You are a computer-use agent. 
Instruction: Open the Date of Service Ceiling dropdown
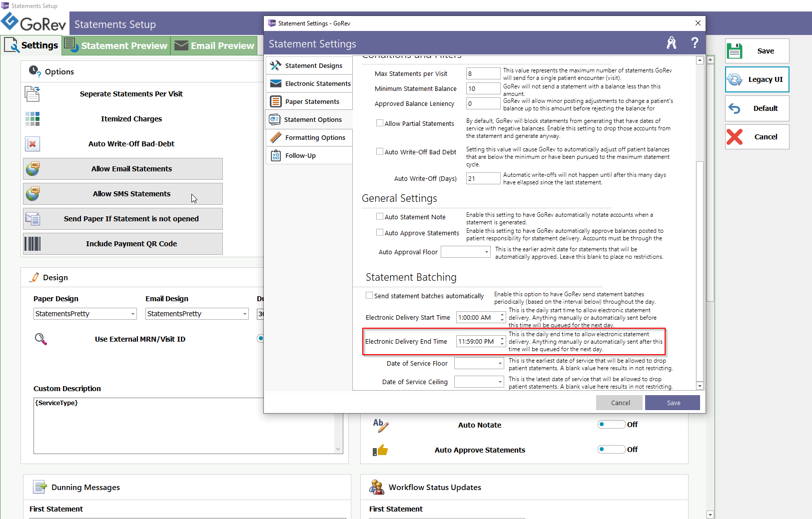tap(500, 382)
